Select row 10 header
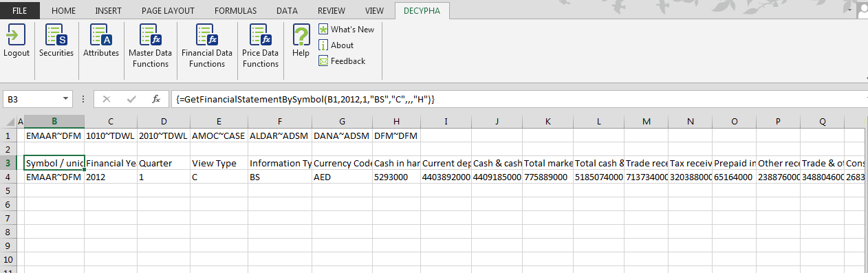 pyautogui.click(x=8, y=259)
